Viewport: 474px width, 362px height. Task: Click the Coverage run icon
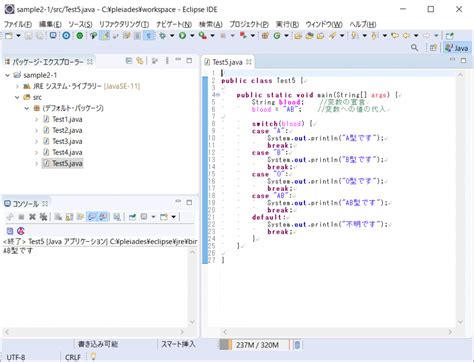[x=202, y=35]
